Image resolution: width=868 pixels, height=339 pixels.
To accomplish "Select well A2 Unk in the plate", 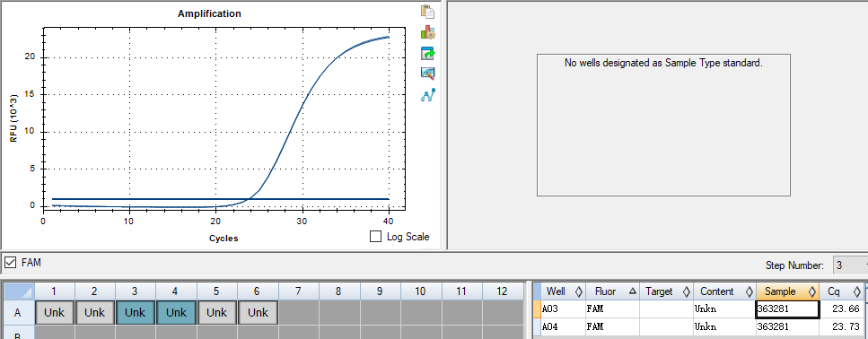I will (94, 312).
